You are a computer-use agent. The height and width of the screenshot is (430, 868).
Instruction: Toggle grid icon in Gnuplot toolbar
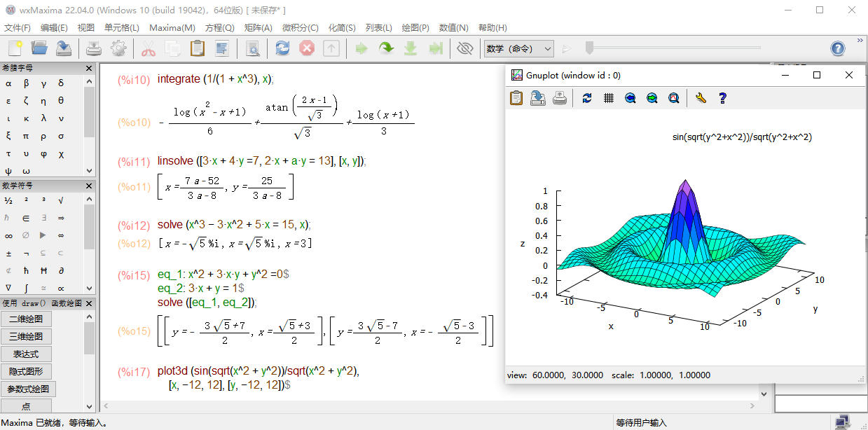[609, 98]
